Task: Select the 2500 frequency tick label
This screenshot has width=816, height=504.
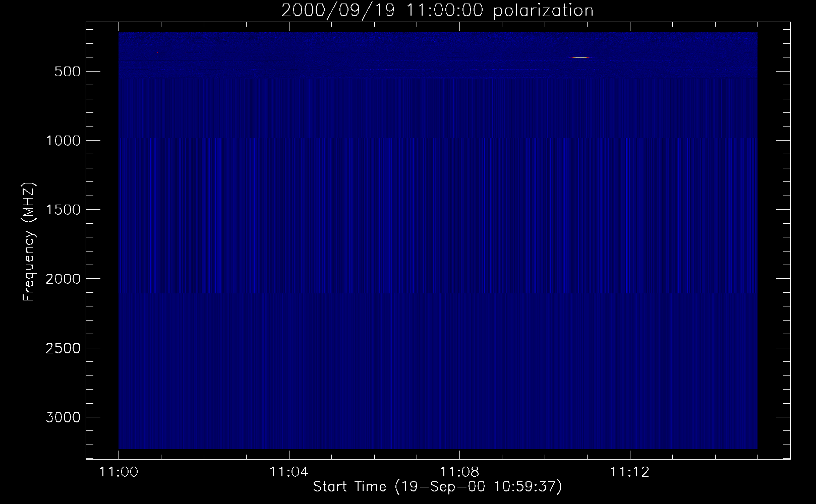Action: pos(63,348)
